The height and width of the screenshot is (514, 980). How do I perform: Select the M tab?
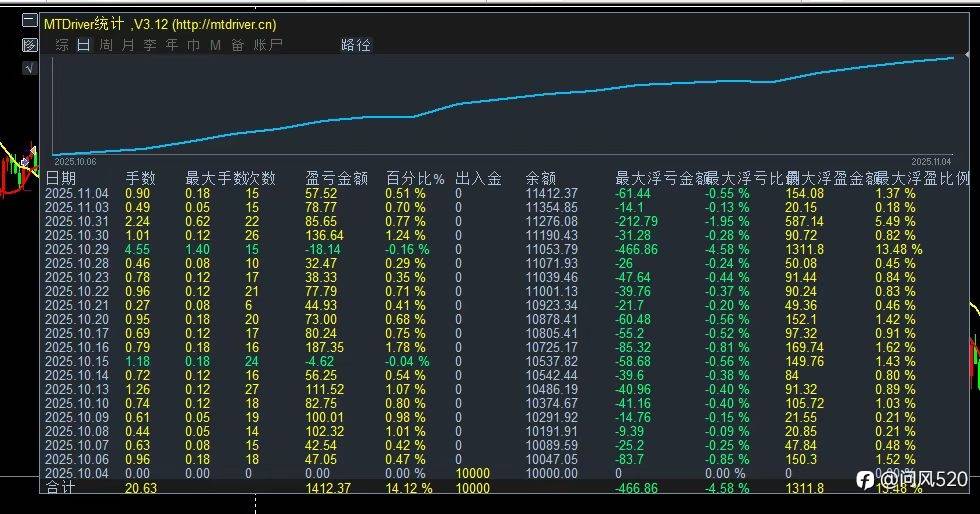click(216, 45)
